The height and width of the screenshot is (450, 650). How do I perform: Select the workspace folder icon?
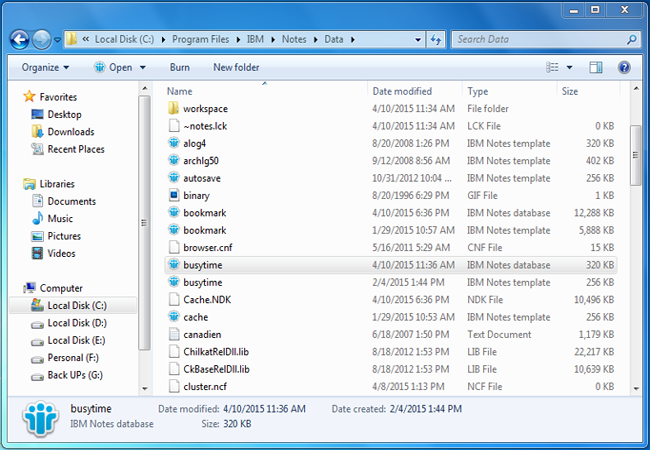click(173, 109)
